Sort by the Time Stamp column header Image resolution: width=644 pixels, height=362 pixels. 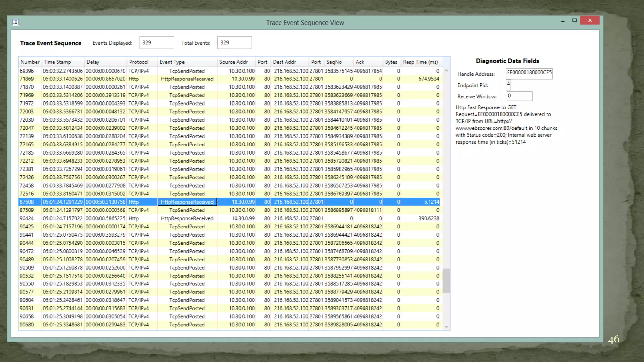[x=57, y=62]
